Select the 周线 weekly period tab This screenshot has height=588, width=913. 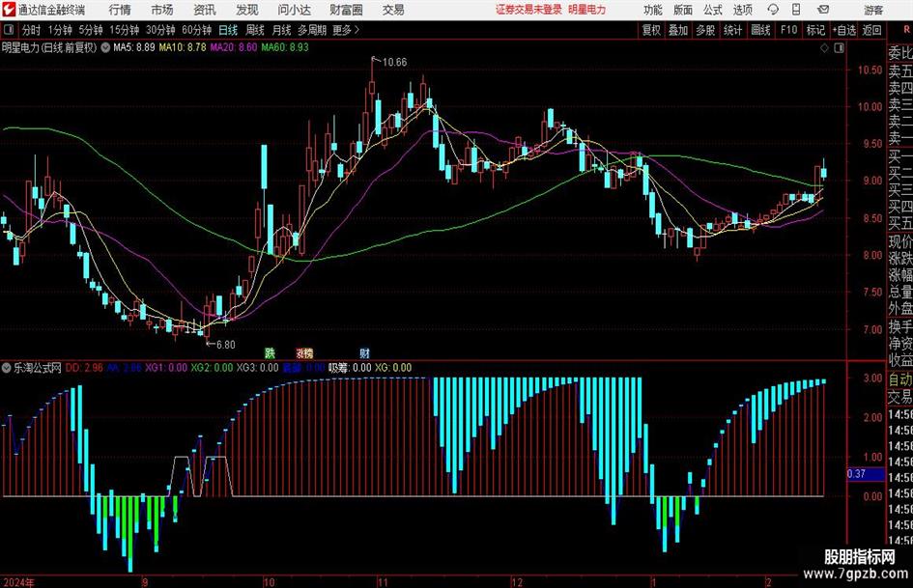tap(255, 30)
